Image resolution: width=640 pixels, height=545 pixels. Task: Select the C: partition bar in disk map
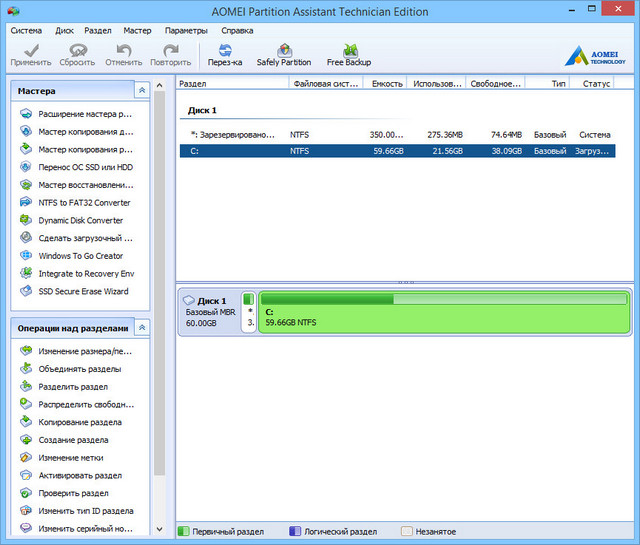coord(443,313)
